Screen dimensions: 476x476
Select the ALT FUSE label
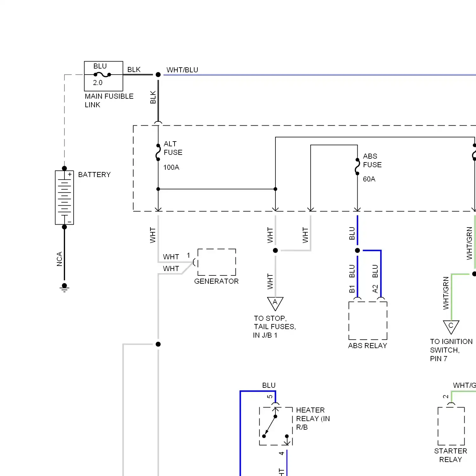[173, 148]
